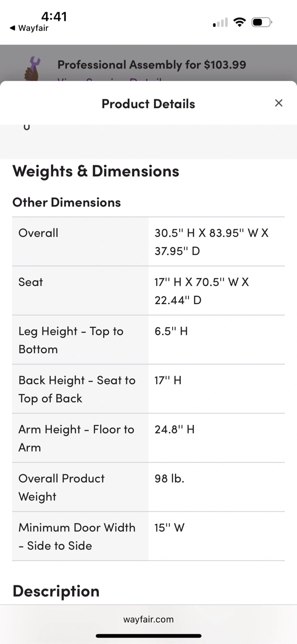Tap the wayfair.com address bar
297x644 pixels.
pyautogui.click(x=148, y=619)
